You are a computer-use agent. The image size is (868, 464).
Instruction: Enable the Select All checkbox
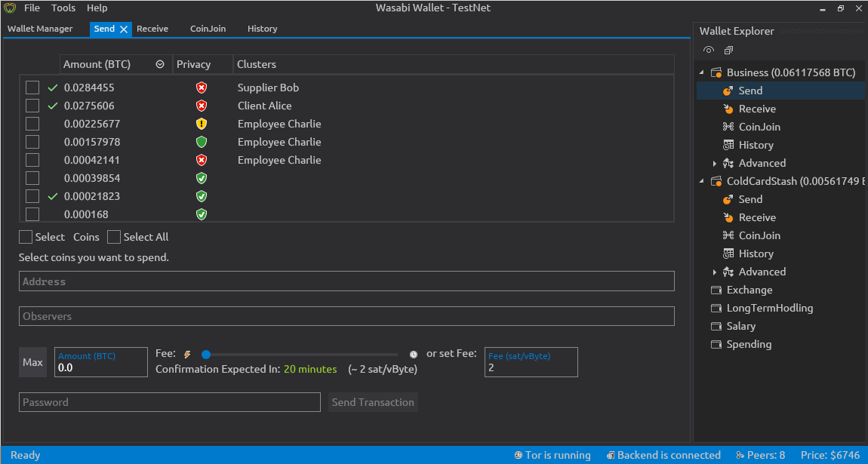click(114, 237)
